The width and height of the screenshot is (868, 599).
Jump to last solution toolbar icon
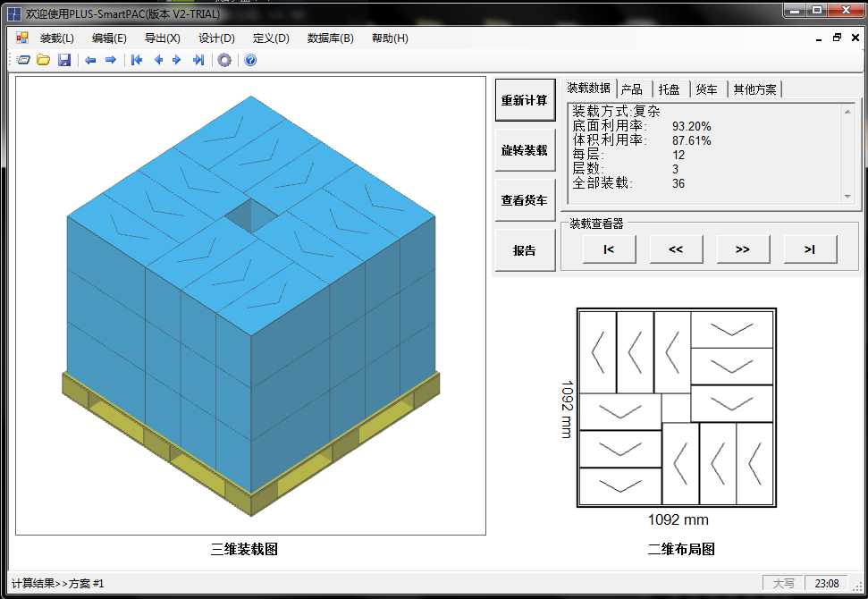pos(198,60)
